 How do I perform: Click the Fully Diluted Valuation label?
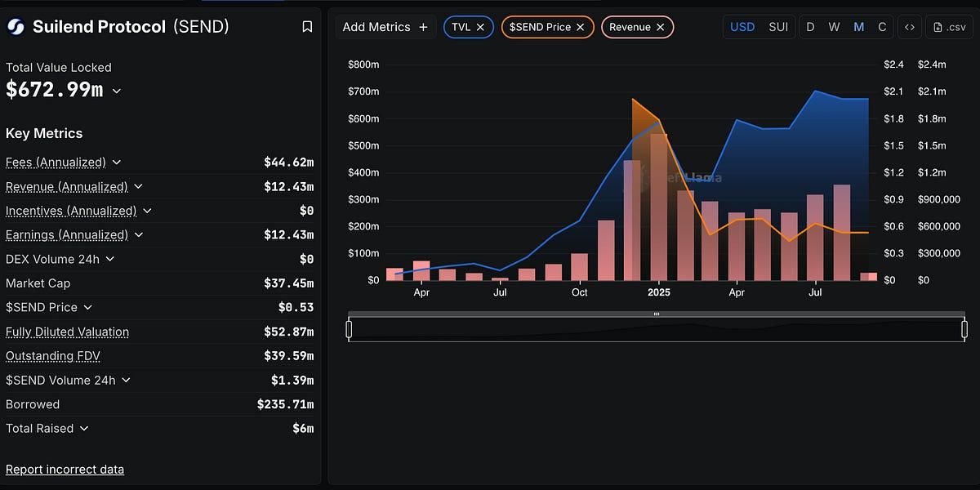[68, 332]
